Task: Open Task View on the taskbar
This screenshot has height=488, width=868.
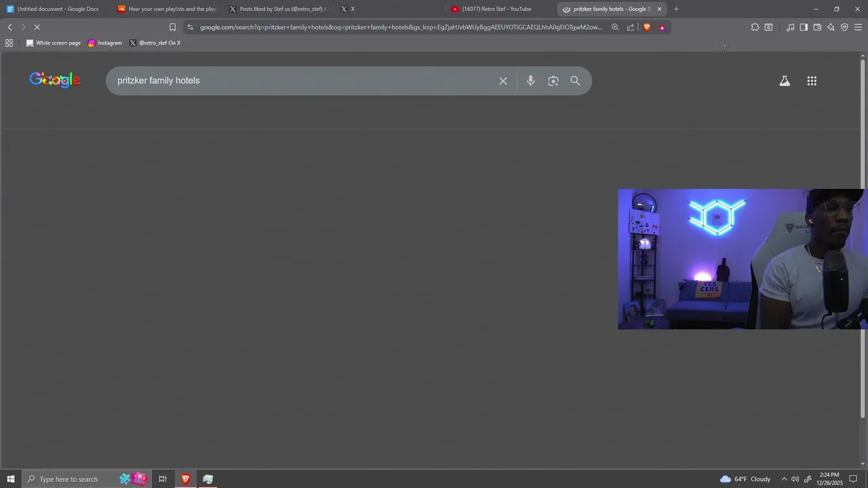Action: pos(163,479)
